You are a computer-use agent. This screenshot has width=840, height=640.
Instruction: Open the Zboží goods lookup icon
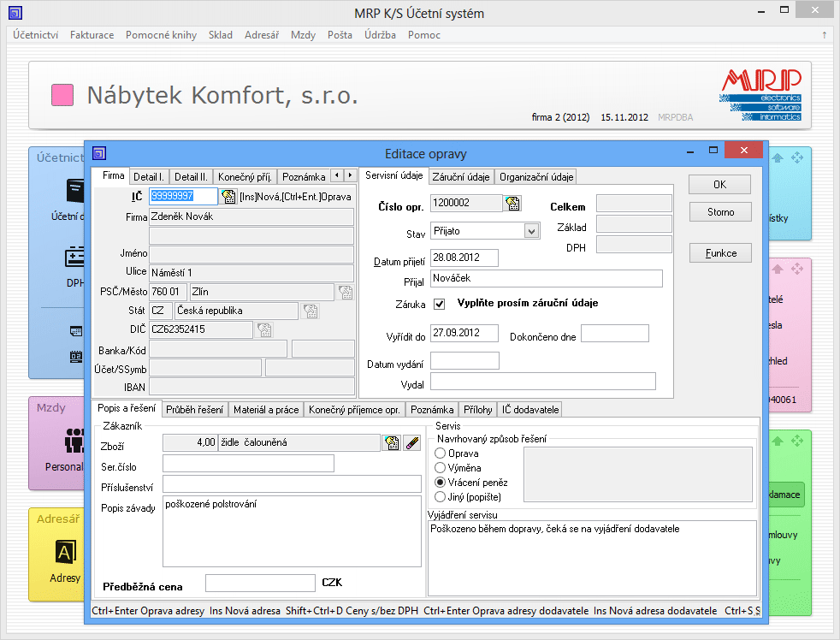[x=392, y=442]
